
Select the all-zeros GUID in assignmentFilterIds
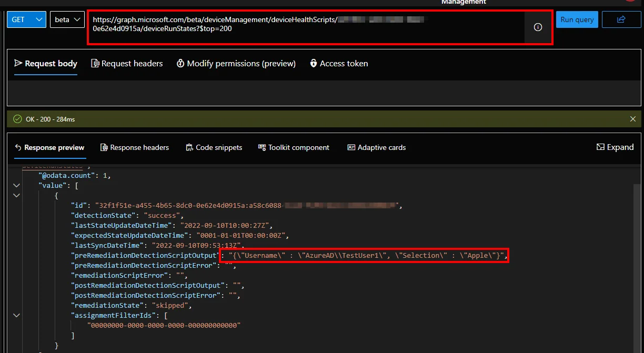pos(164,325)
